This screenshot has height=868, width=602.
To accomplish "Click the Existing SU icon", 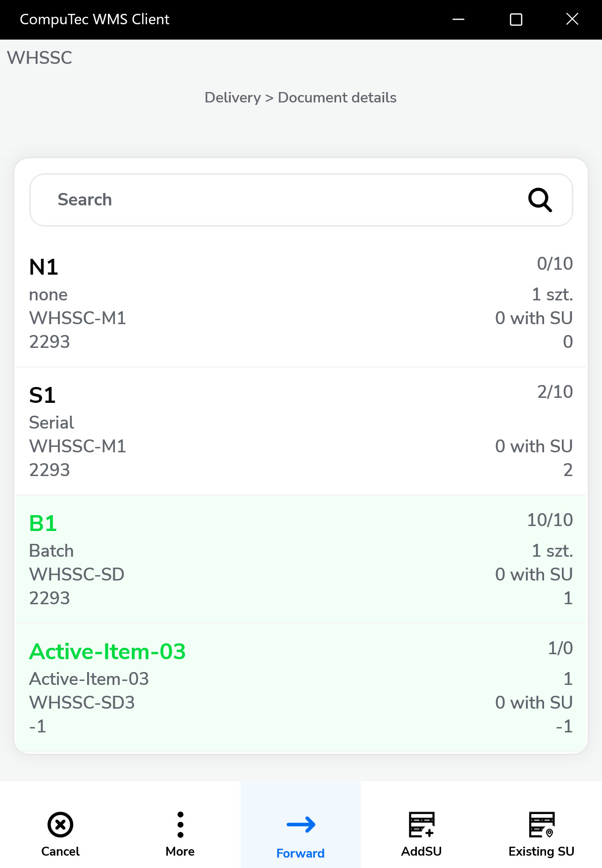I will pos(541,824).
